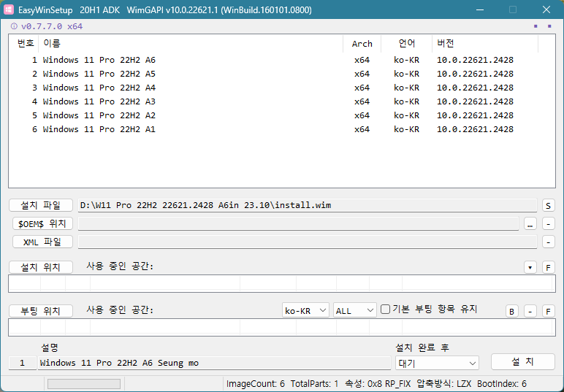
Task: Click the ImageCount: 6 status text
Action: [256, 384]
